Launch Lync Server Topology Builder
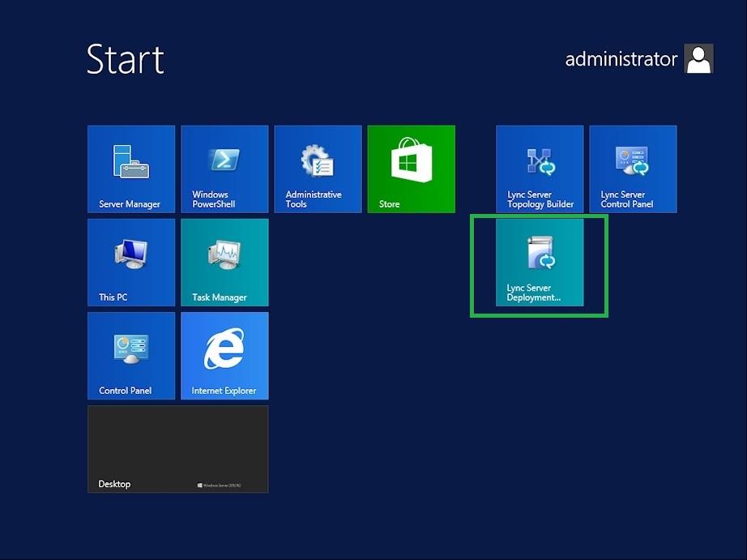This screenshot has height=560, width=747. point(540,169)
